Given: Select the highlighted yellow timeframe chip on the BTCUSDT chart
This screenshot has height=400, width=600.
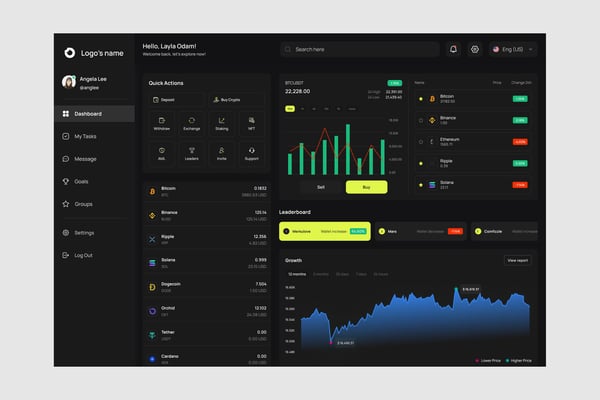Looking at the screenshot, I should tap(290, 109).
